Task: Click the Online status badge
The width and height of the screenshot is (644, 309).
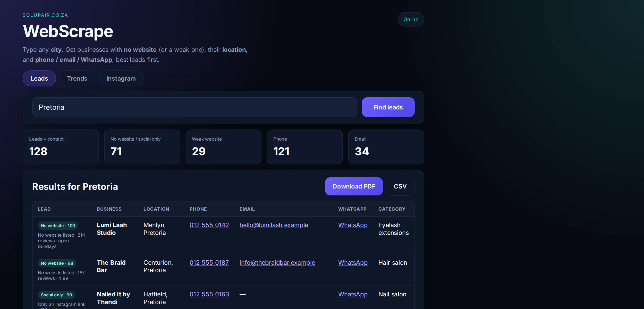Action: pos(411,19)
